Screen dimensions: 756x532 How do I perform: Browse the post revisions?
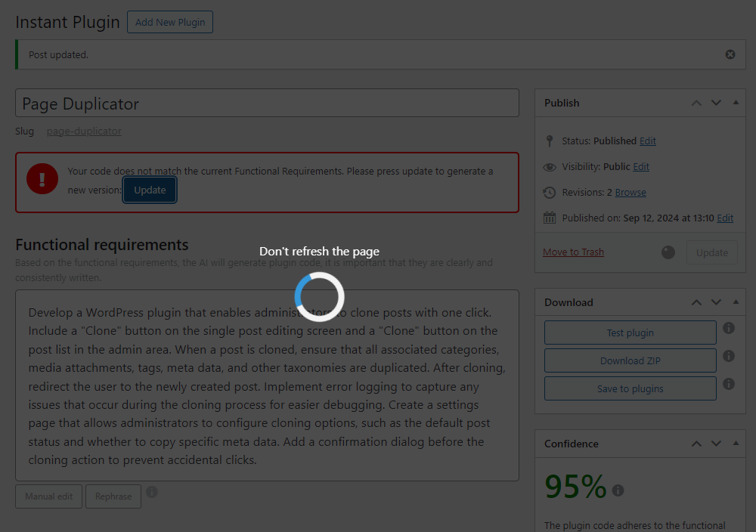point(630,192)
